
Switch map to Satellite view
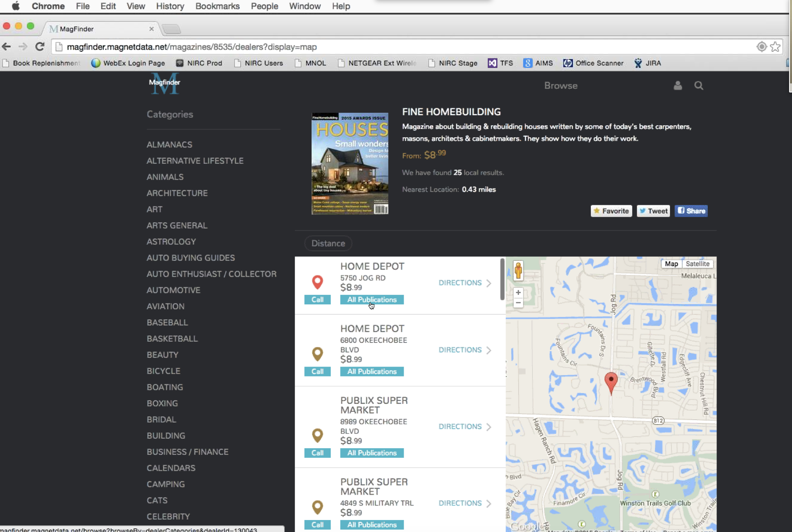point(697,264)
